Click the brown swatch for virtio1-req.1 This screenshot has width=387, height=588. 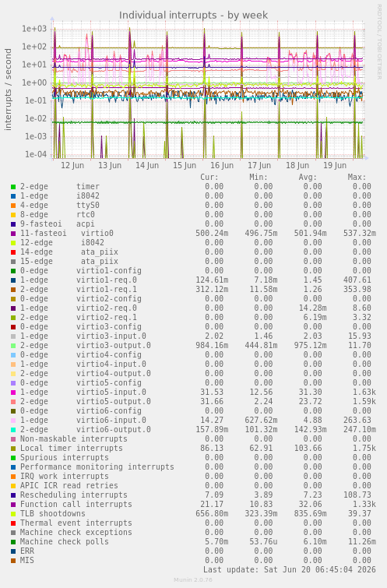point(13,290)
